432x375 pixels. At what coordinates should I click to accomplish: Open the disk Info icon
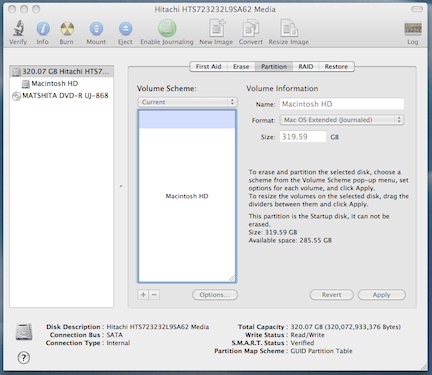point(43,29)
